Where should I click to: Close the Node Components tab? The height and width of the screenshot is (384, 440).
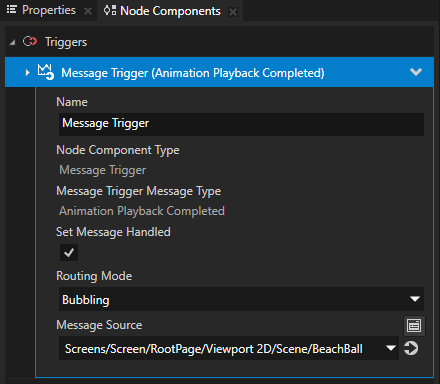click(233, 12)
